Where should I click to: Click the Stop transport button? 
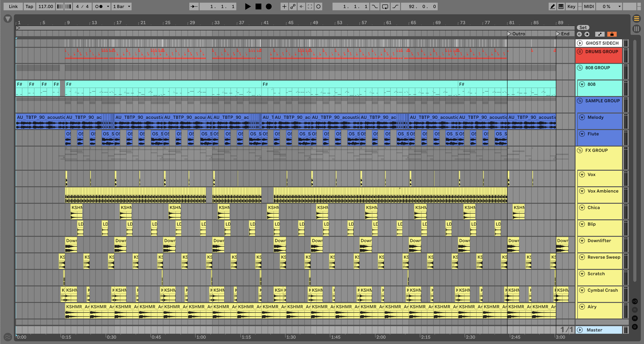[258, 6]
